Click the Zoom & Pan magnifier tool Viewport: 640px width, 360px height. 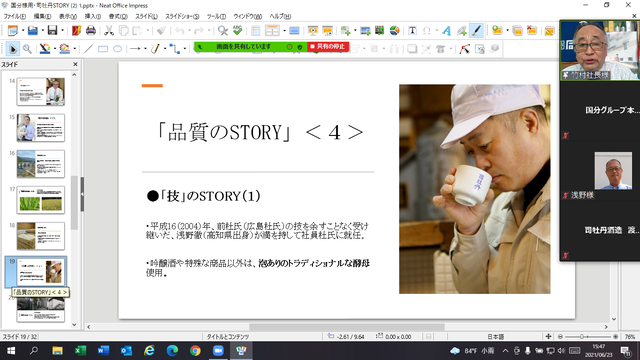(27, 49)
